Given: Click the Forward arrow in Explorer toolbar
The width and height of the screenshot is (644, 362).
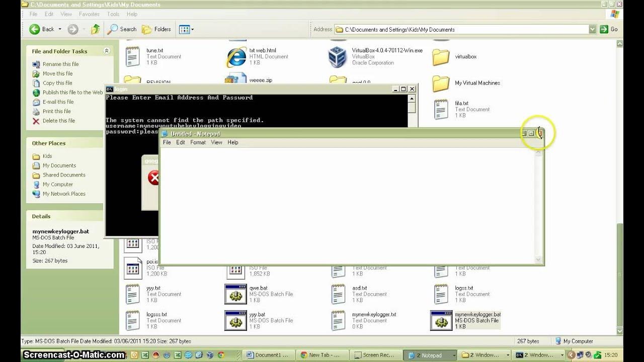Looking at the screenshot, I should tap(73, 29).
